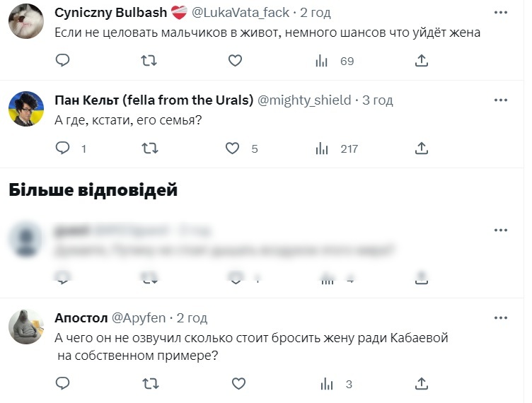The image size is (532, 403).
Task: Share the @mighty_shield tweet
Action: point(422,148)
